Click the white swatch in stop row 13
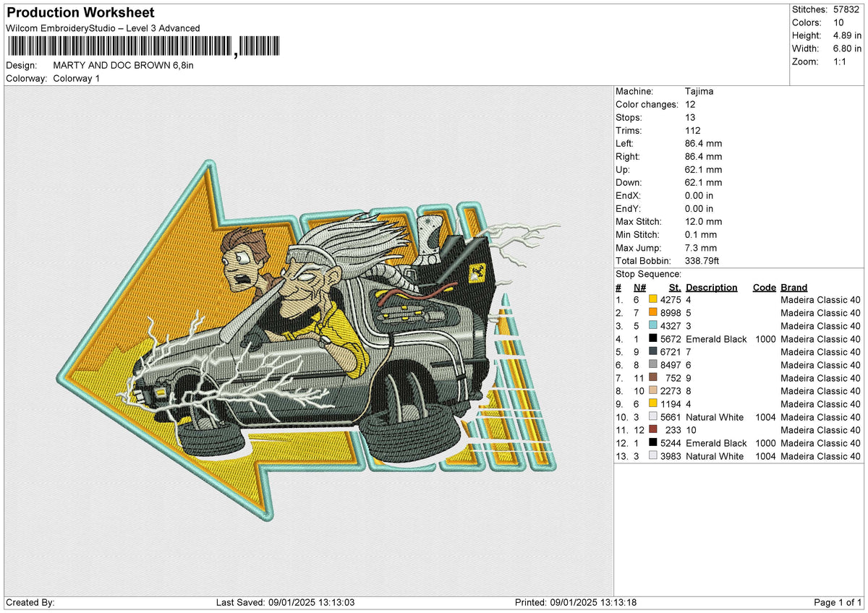This screenshot has width=868, height=613. point(652,456)
